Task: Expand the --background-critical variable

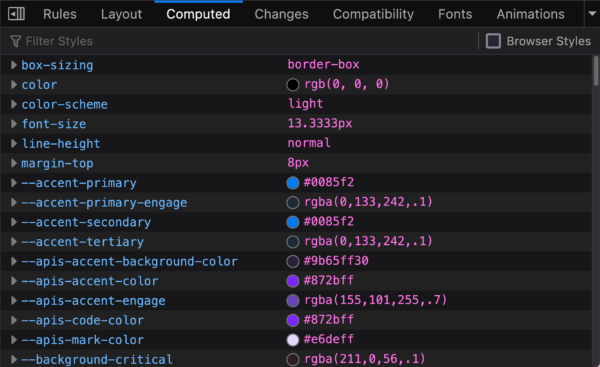Action: point(14,359)
